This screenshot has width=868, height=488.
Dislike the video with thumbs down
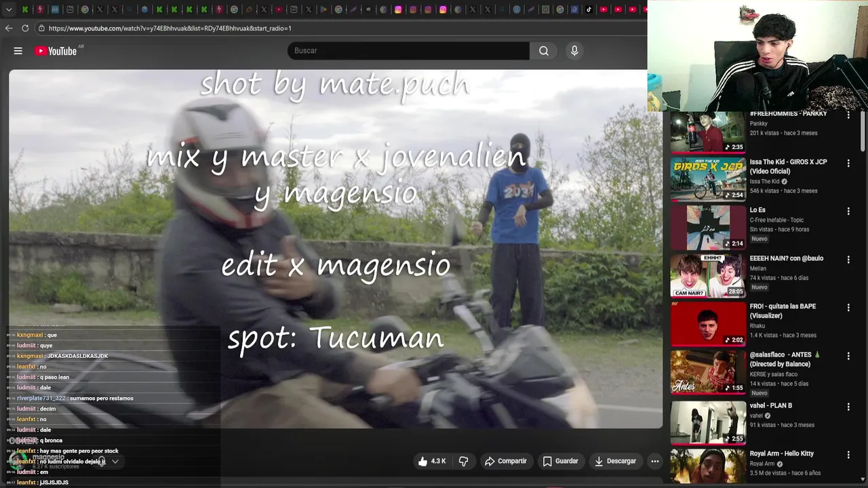click(x=463, y=461)
